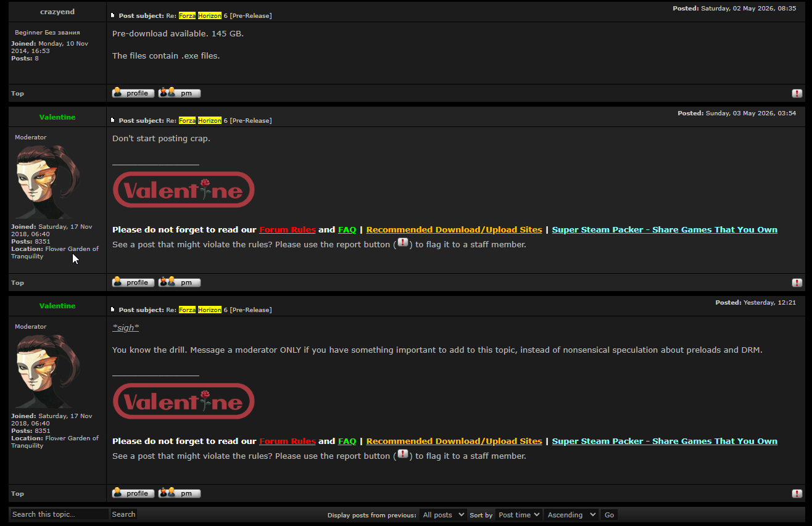Focus the 'Search this topic' input field
This screenshot has height=526, width=812.
click(x=59, y=514)
